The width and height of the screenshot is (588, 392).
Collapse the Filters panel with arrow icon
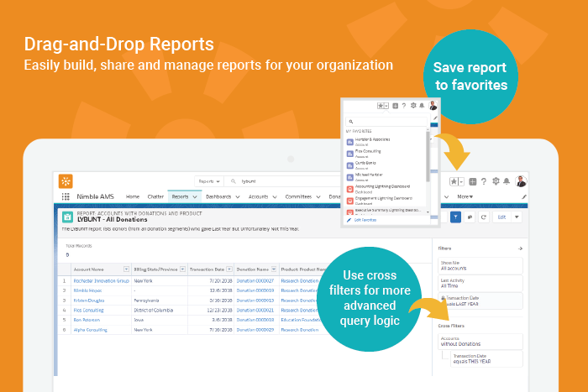pyautogui.click(x=520, y=248)
